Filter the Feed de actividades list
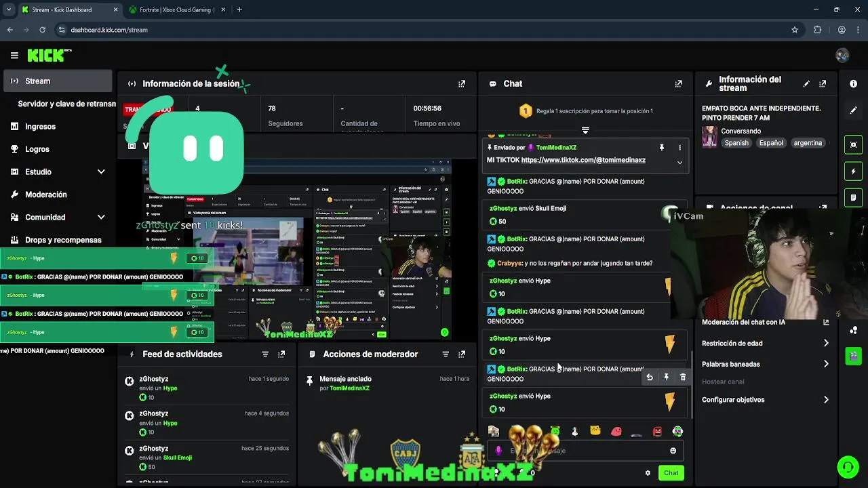Viewport: 868px width, 488px height. tap(265, 354)
